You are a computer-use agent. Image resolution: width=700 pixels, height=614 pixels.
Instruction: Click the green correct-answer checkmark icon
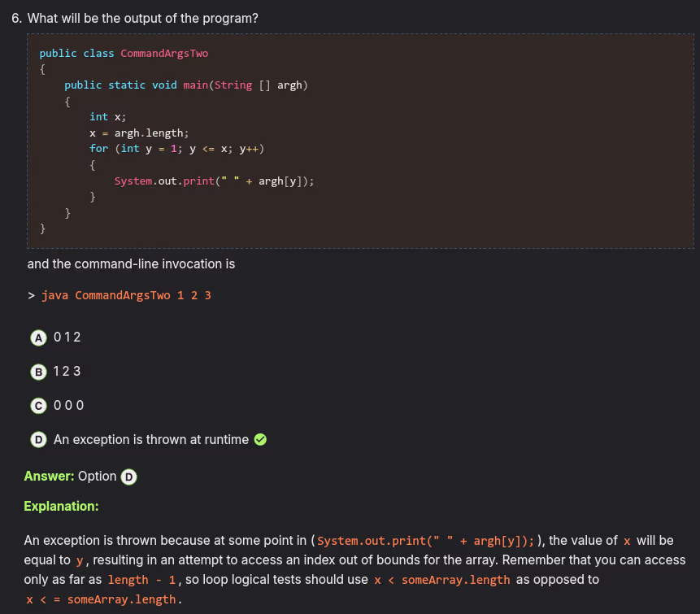[260, 440]
